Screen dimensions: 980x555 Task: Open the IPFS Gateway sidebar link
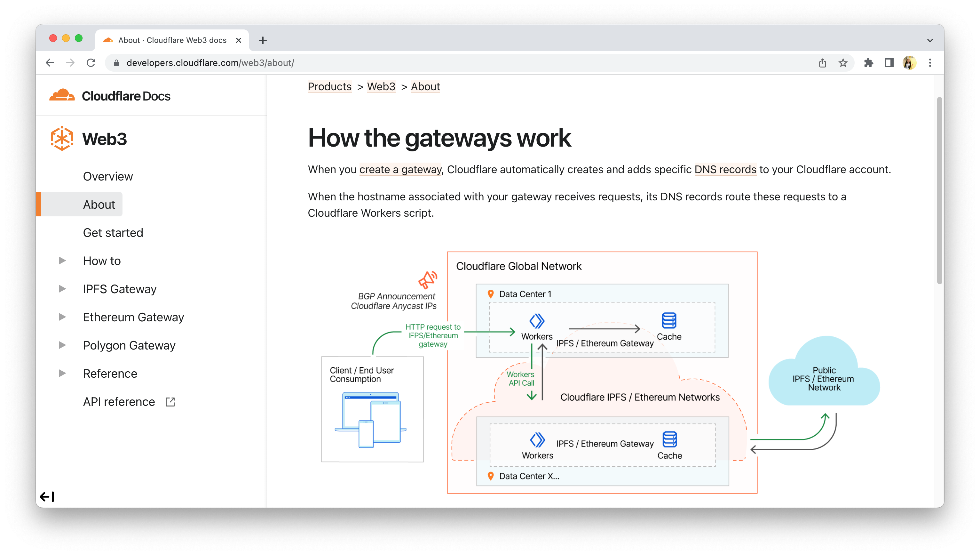120,289
